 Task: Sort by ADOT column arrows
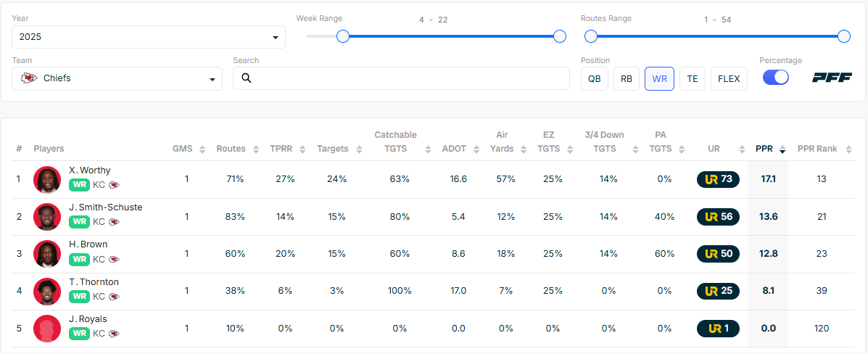pos(475,149)
